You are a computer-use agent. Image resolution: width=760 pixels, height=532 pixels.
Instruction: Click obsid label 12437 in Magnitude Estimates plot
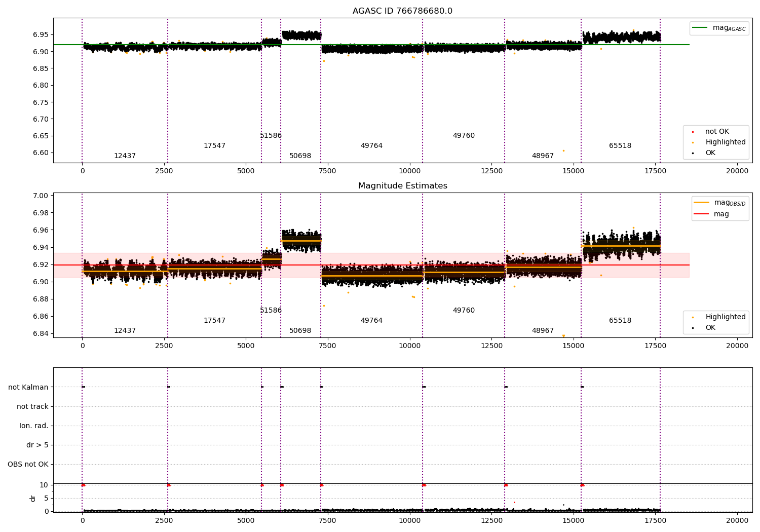(x=125, y=331)
